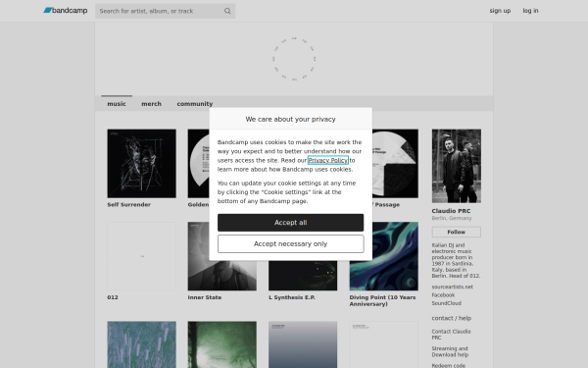Image resolution: width=588 pixels, height=368 pixels.
Task: Choose Accept necessary only
Action: (x=291, y=243)
